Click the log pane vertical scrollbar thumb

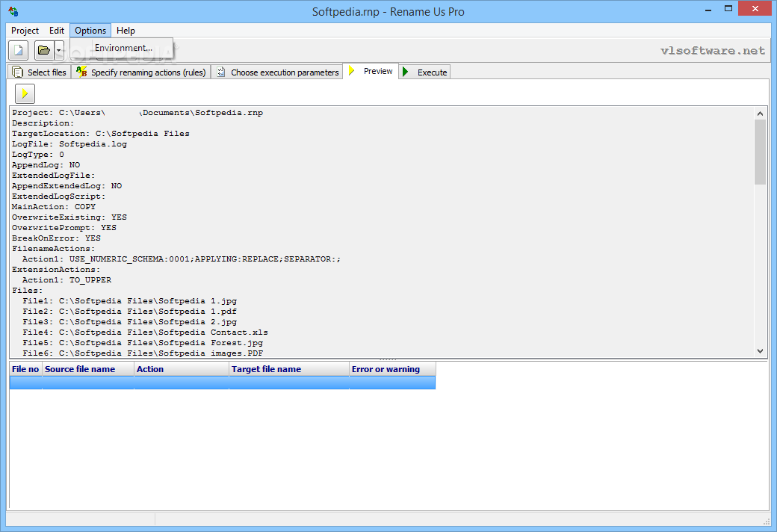tap(760, 152)
